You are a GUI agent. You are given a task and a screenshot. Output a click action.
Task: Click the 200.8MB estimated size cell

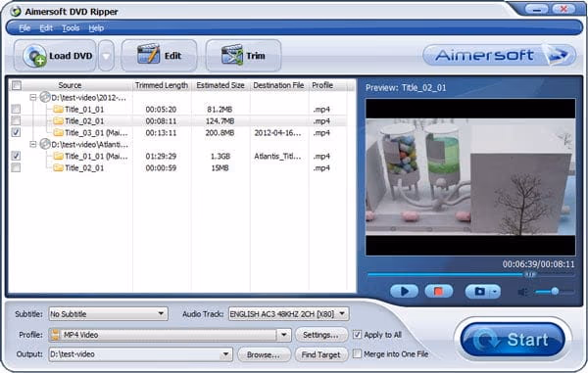[x=220, y=132]
